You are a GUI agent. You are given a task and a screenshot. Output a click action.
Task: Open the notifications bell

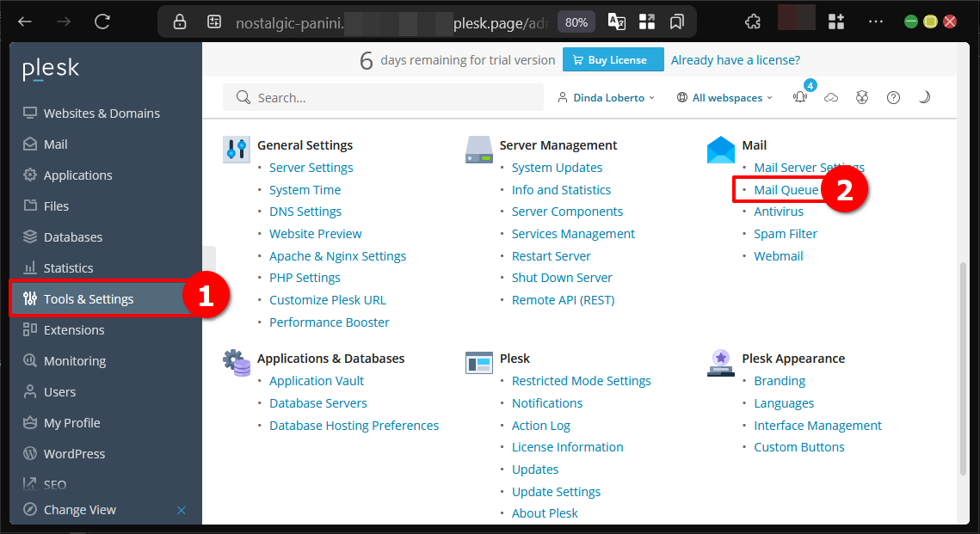(799, 97)
